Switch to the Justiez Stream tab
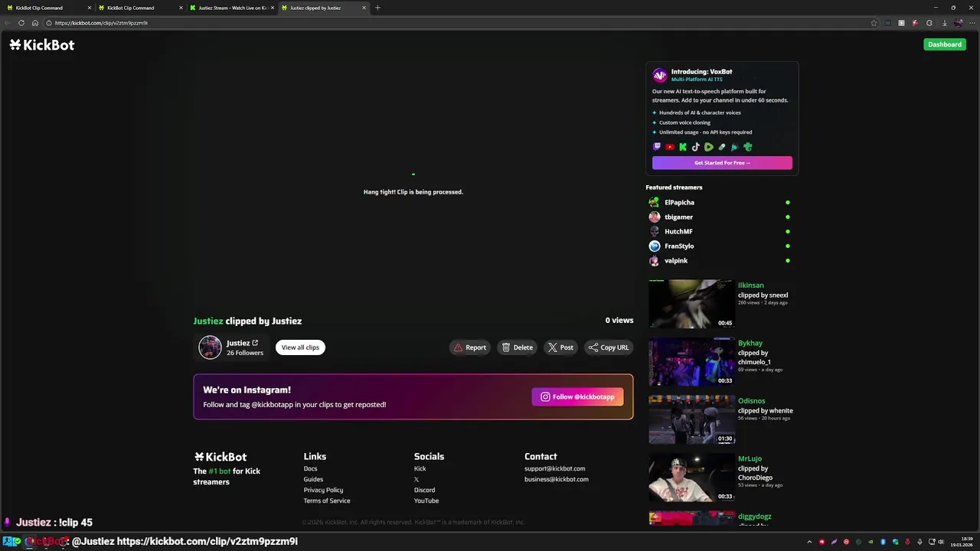 (232, 8)
